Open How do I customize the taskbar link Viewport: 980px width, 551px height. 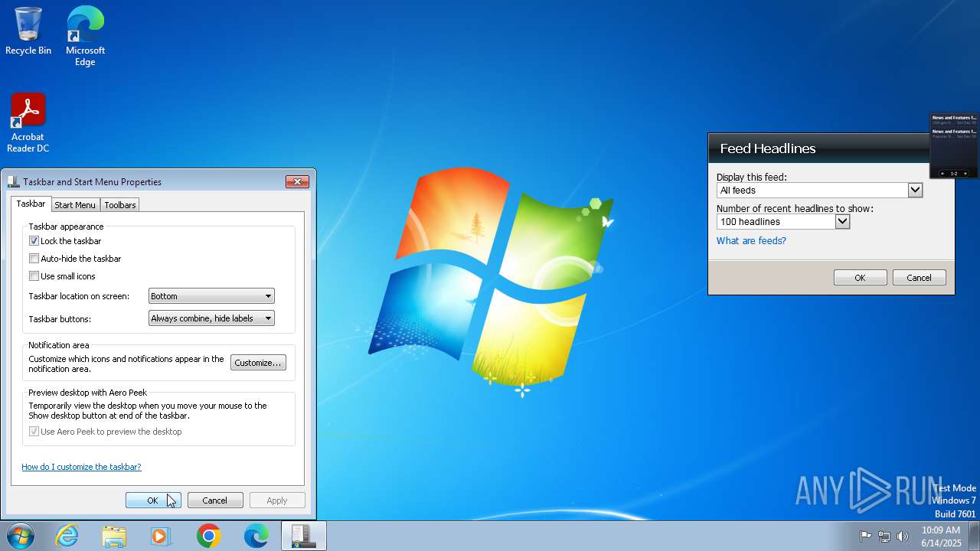[x=81, y=467]
